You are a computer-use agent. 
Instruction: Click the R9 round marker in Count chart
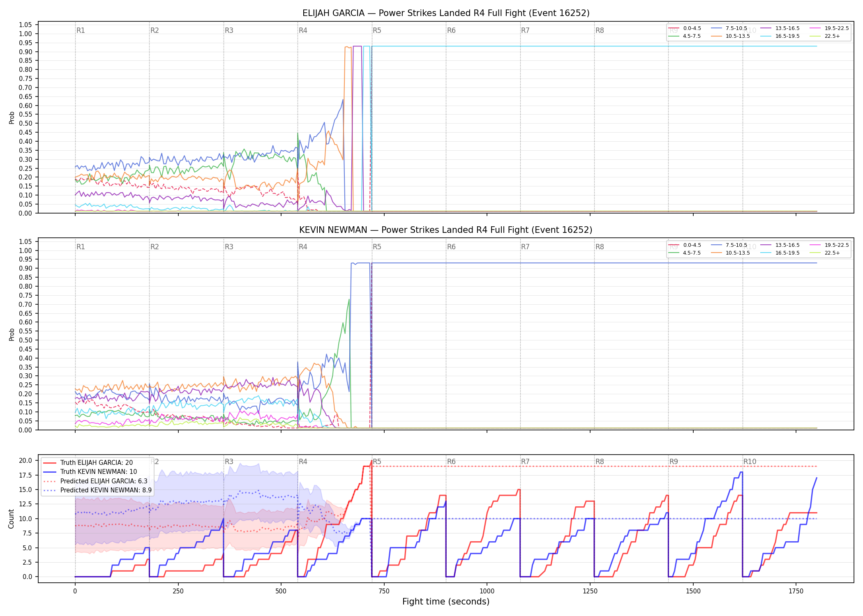point(674,462)
